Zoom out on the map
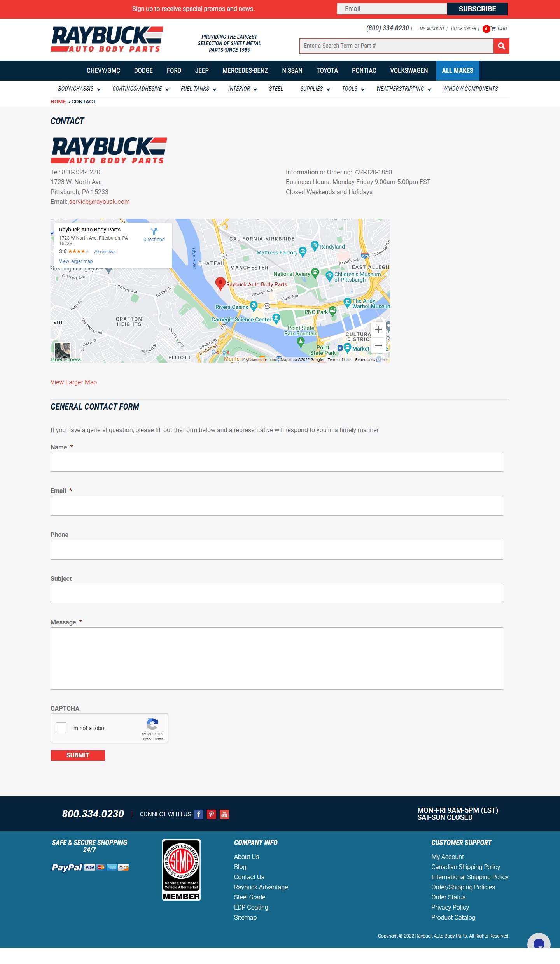The image size is (560, 964). tap(378, 345)
